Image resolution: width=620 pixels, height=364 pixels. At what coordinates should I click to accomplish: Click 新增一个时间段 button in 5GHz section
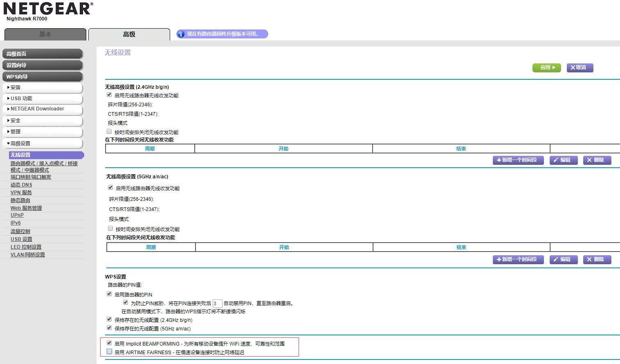518,259
